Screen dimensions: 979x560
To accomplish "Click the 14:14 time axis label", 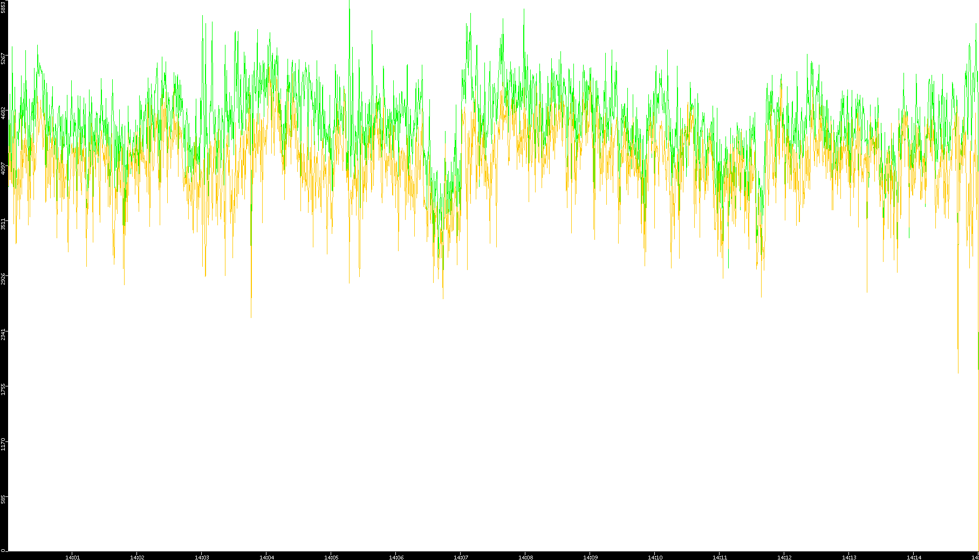I will point(914,557).
